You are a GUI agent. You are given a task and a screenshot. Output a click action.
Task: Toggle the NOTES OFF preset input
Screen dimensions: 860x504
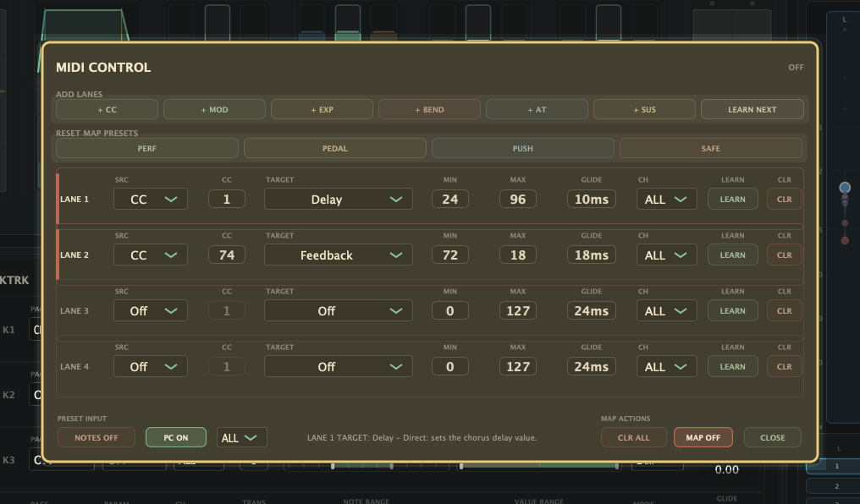click(x=96, y=437)
